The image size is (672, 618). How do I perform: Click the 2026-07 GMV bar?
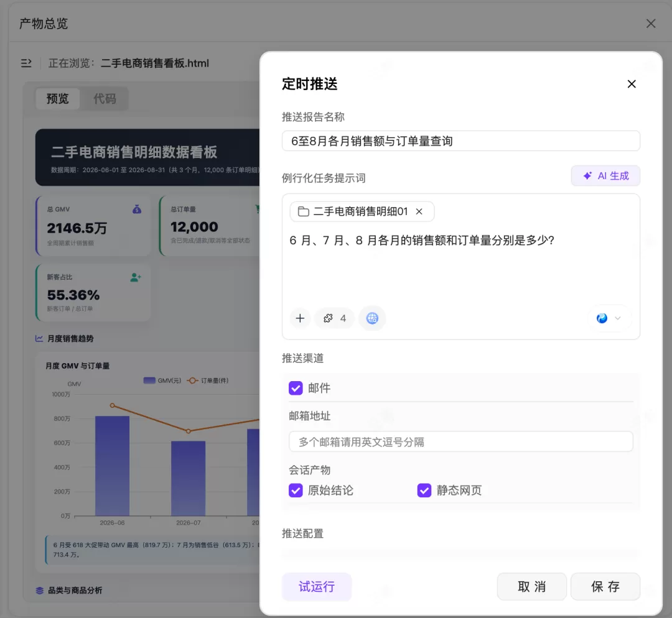click(x=188, y=478)
